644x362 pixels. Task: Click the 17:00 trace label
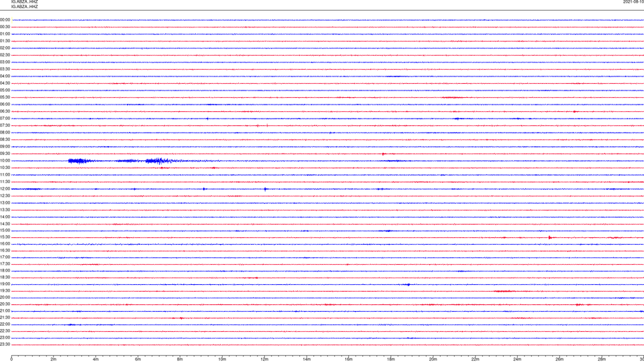(x=5, y=257)
